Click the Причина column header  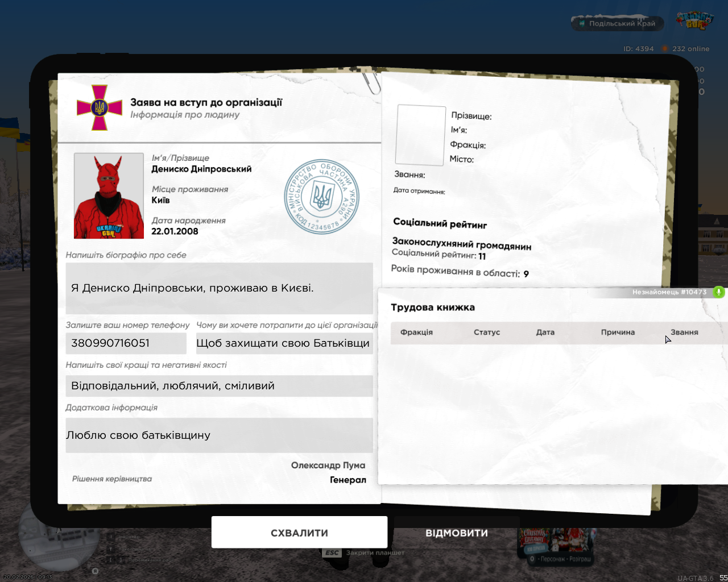pyautogui.click(x=618, y=332)
